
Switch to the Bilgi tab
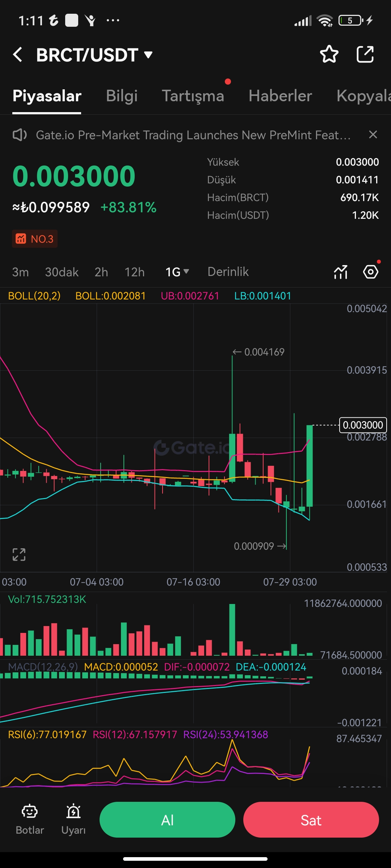click(x=122, y=96)
